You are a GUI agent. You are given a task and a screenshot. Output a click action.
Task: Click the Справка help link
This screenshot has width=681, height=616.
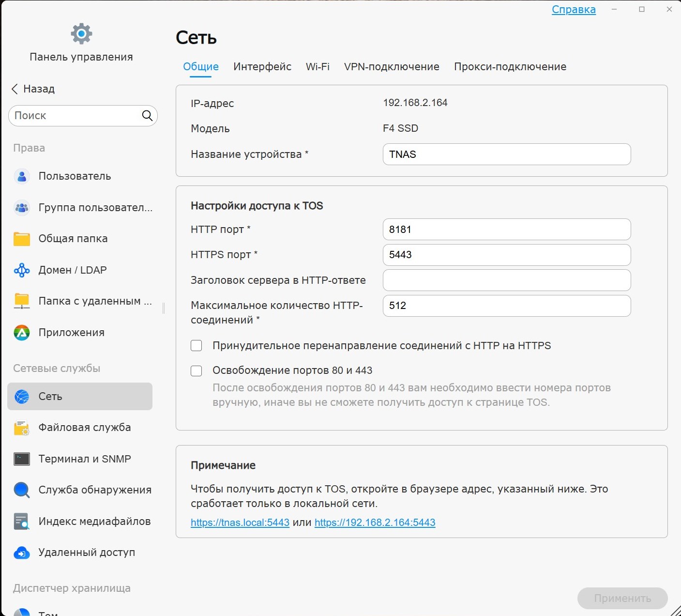pyautogui.click(x=574, y=10)
